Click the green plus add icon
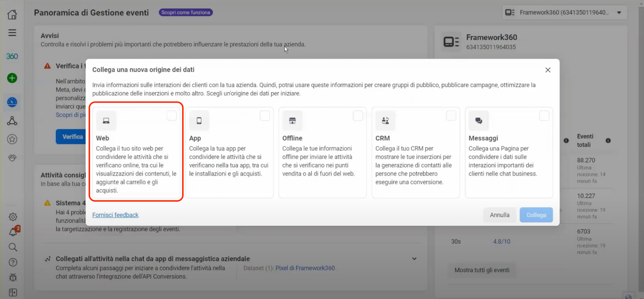Viewport: 644px width, 299px height. [x=12, y=78]
